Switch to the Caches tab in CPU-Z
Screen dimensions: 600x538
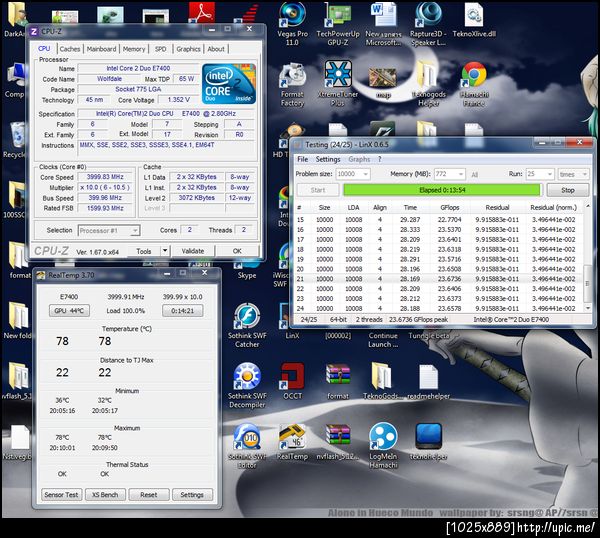(x=70, y=49)
